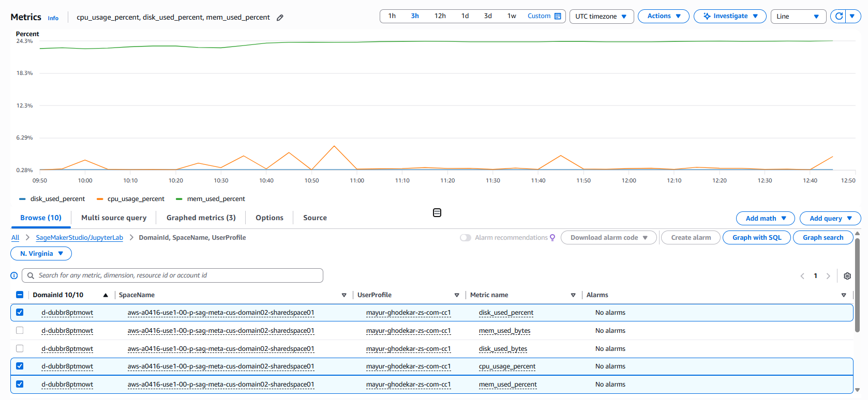The width and height of the screenshot is (868, 400).
Task: Click Create alarm button
Action: click(x=691, y=238)
